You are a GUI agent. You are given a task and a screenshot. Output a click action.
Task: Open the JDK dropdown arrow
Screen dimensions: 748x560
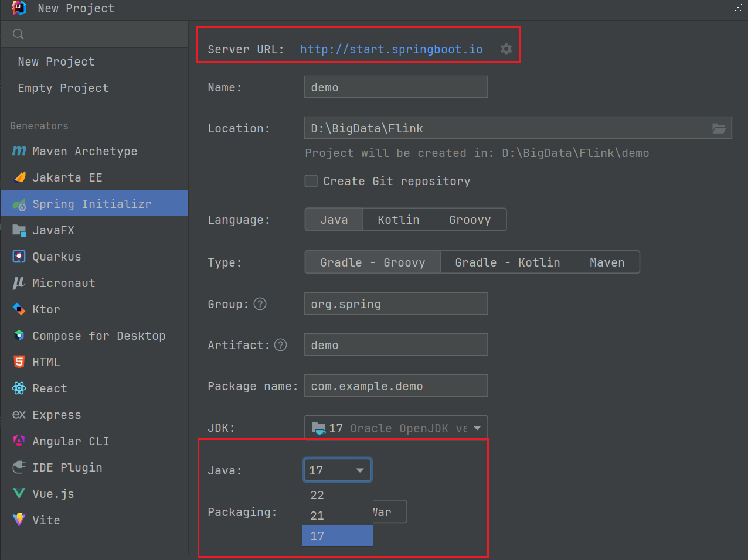477,428
